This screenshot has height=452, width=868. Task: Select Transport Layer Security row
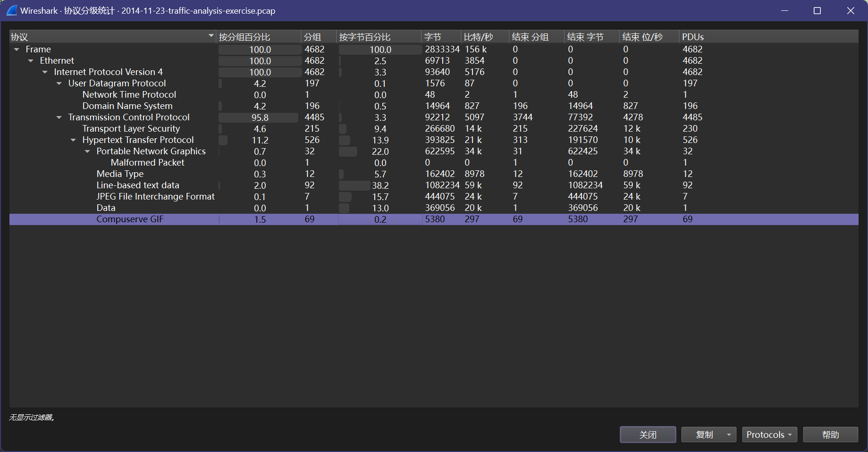pos(434,129)
